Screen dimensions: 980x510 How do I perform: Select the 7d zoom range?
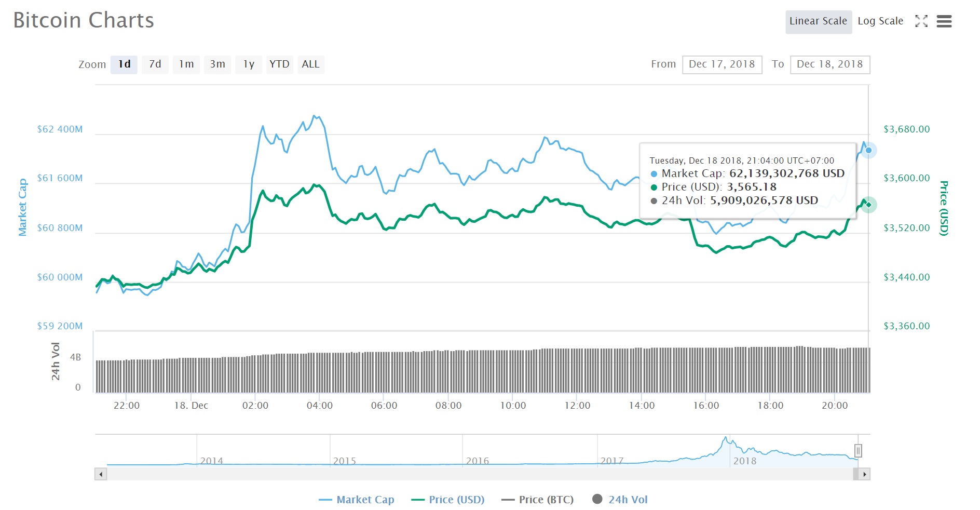coord(155,64)
